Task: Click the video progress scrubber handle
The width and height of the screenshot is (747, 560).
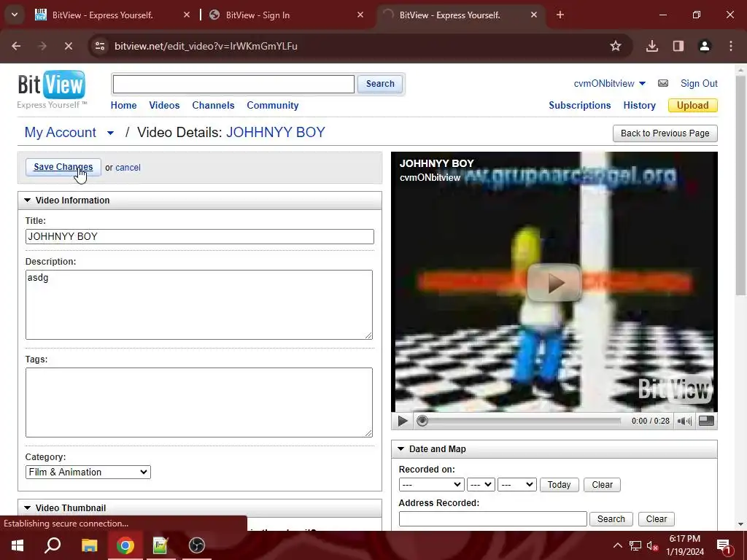Action: (x=422, y=421)
